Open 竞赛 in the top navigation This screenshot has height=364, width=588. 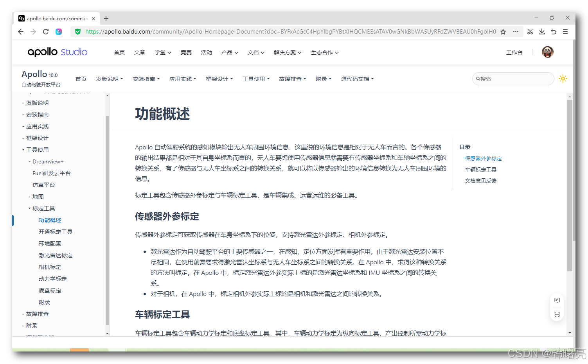click(186, 52)
